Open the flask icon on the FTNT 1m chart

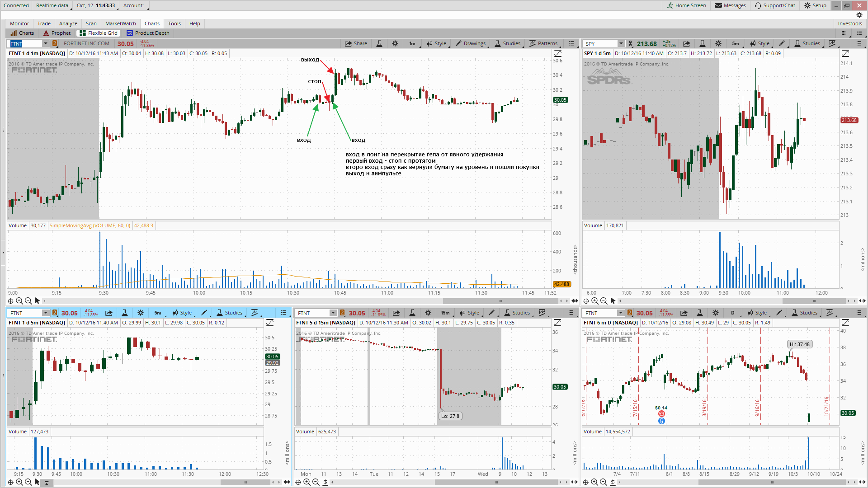point(379,43)
